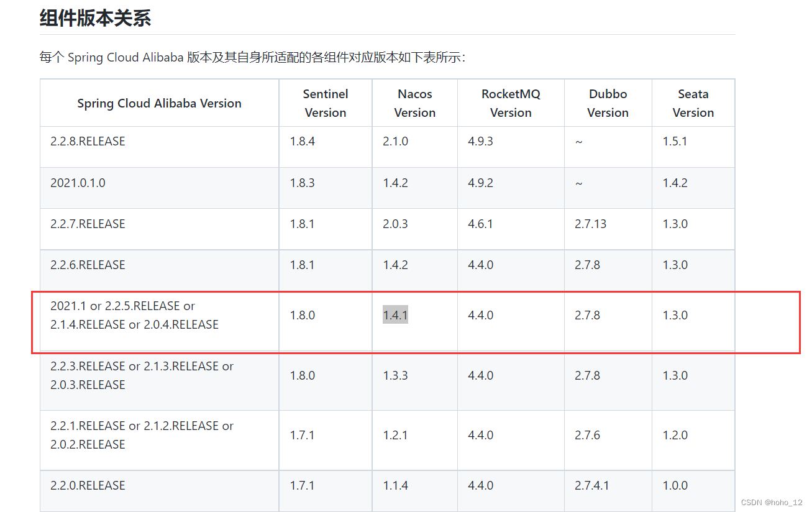This screenshot has width=812, height=512.
Task: Select RocketMQ 4.6.1 cell
Action: (511, 229)
